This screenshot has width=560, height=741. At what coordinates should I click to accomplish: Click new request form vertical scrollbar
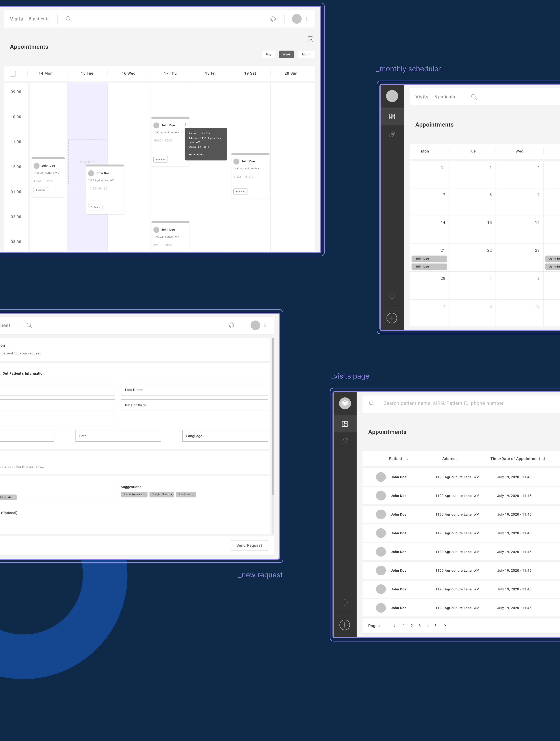[x=273, y=416]
